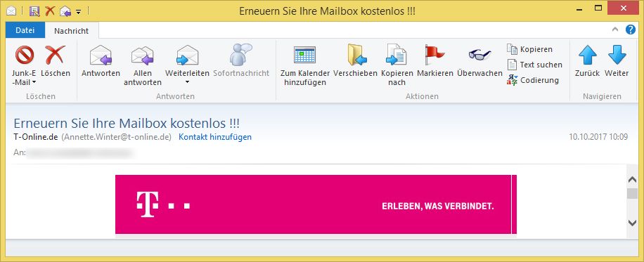
Task: Move message using Verschieben folder icon
Action: click(357, 55)
